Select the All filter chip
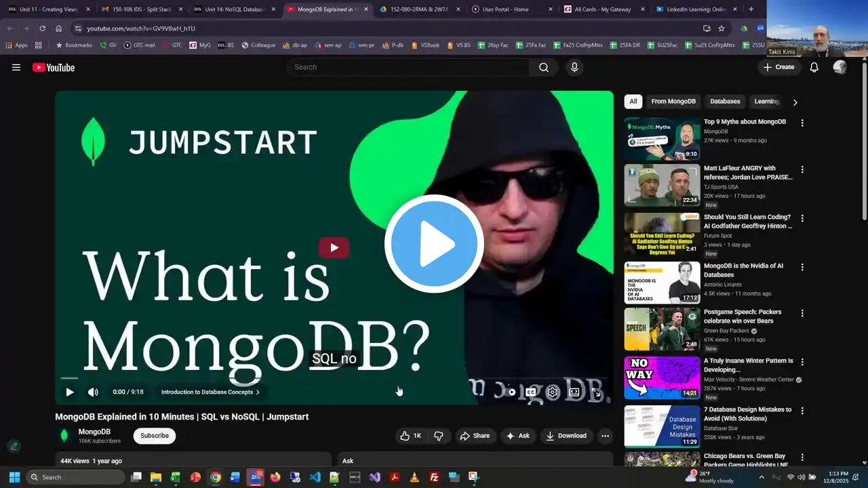 coord(633,102)
